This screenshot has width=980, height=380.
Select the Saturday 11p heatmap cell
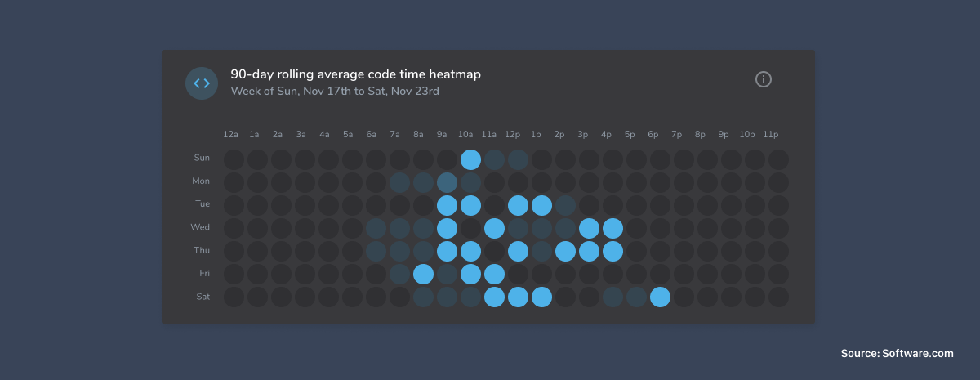click(x=778, y=297)
